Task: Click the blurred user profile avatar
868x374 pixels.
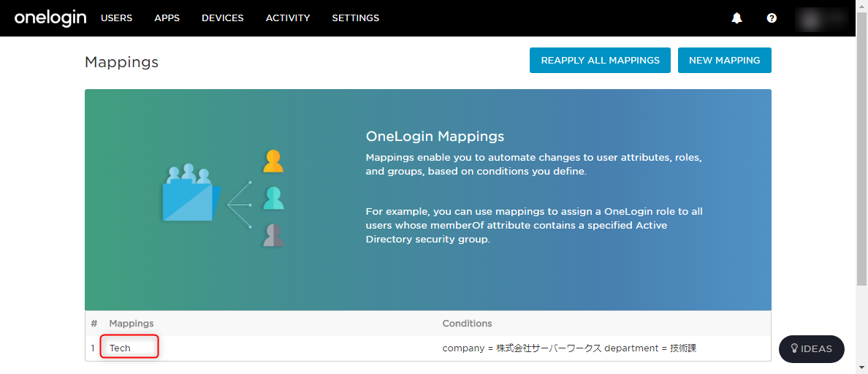Action: pyautogui.click(x=821, y=18)
